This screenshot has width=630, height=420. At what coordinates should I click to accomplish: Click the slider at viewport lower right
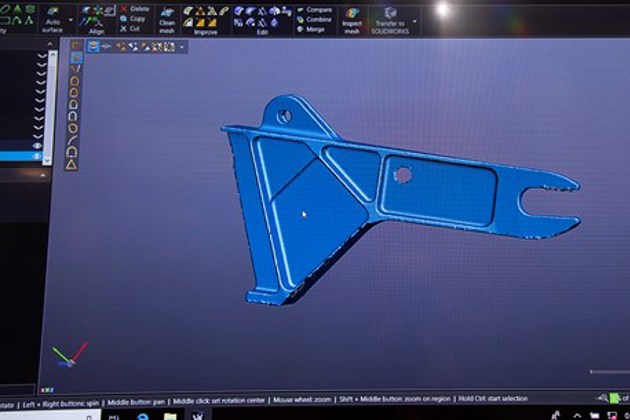(610, 372)
